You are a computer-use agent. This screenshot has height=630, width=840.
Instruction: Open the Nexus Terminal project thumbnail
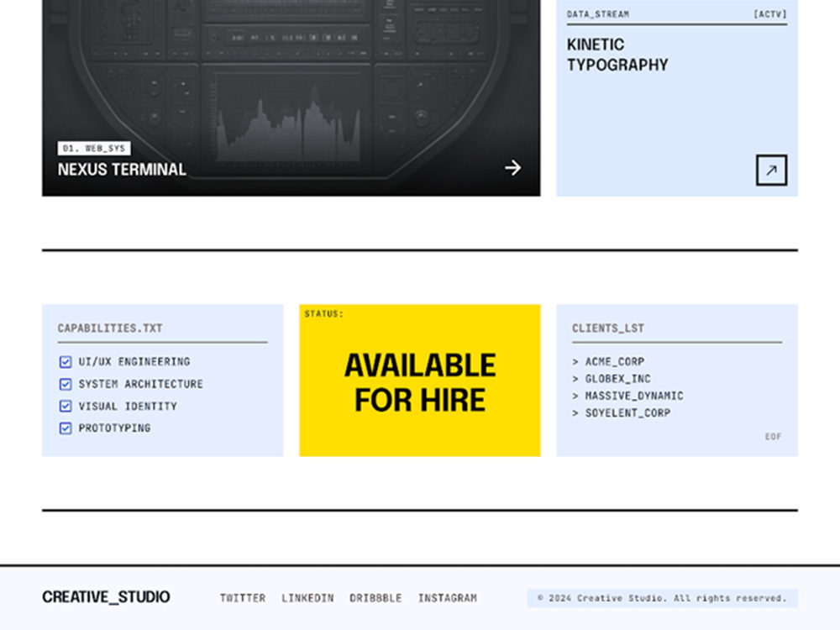pos(291,98)
